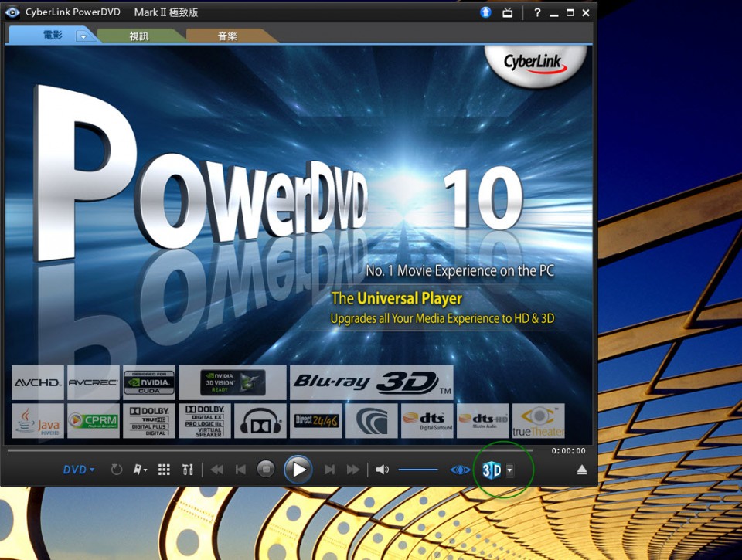
Task: Click the CyberLink PowerDVD eye logo icon
Action: 12,12
